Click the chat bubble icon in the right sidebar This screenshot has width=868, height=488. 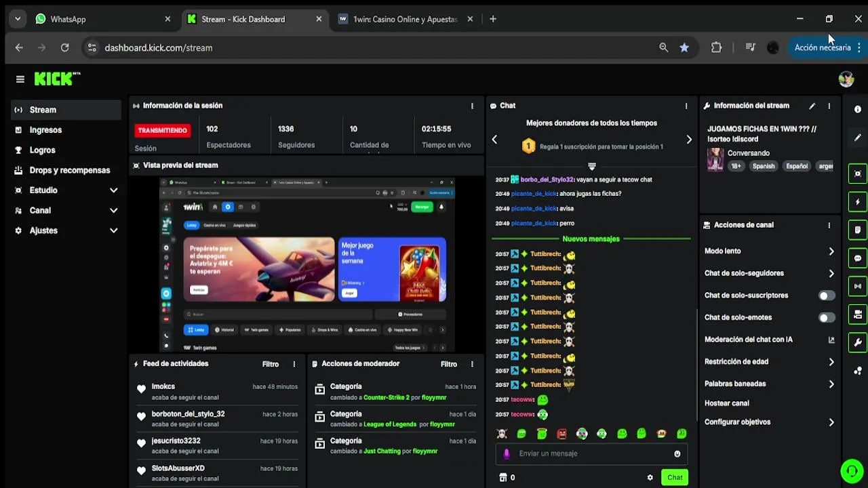(x=858, y=258)
